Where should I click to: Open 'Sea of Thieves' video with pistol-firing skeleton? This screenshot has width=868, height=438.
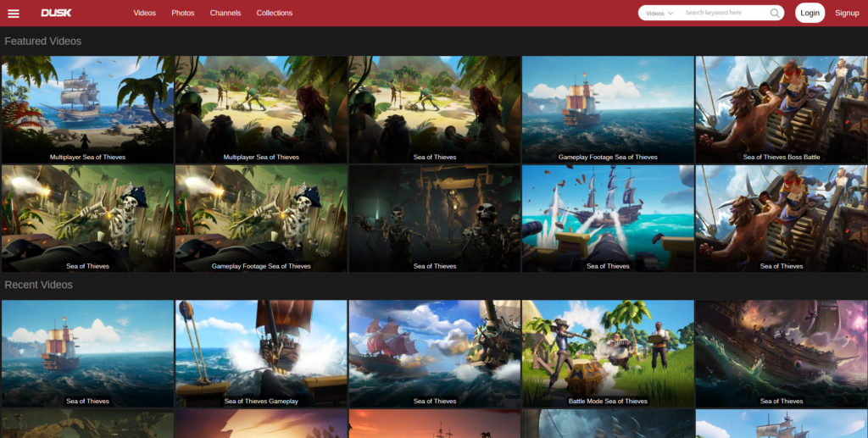(x=87, y=219)
